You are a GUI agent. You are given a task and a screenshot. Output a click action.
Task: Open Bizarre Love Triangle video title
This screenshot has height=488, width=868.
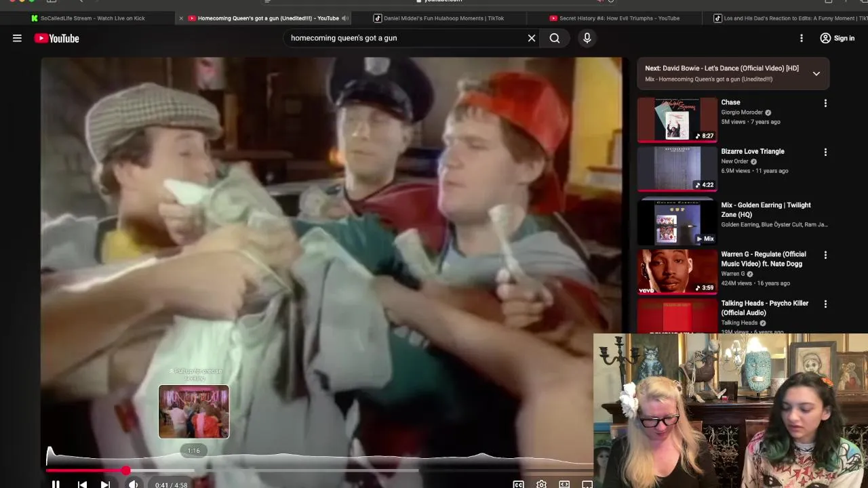point(753,151)
